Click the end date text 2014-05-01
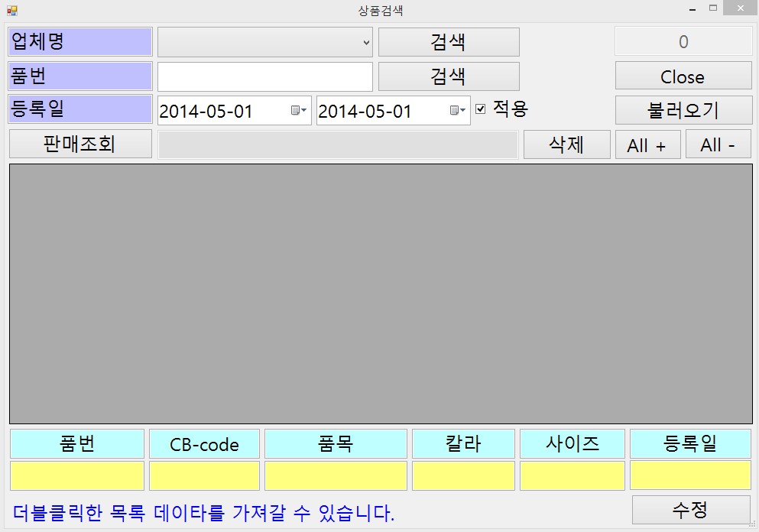 [365, 112]
